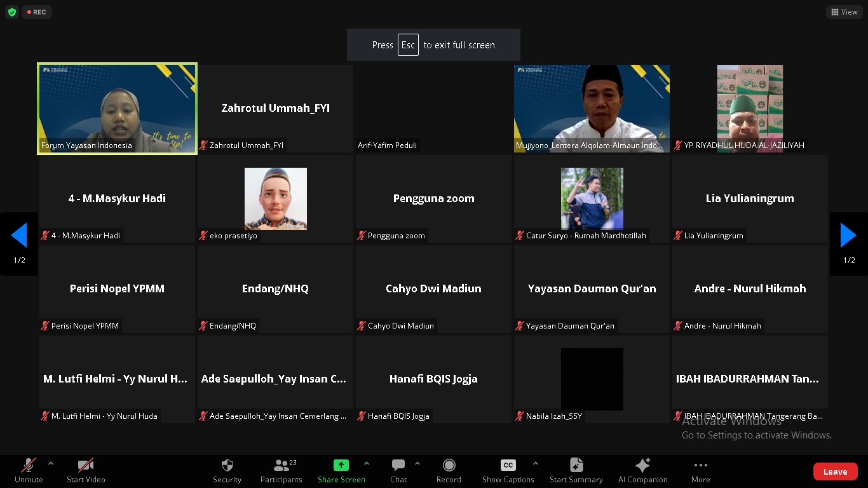Click the large Ade Saepulloh_Yay Insan C... name
Screen dimensions: 868x488
273,379
